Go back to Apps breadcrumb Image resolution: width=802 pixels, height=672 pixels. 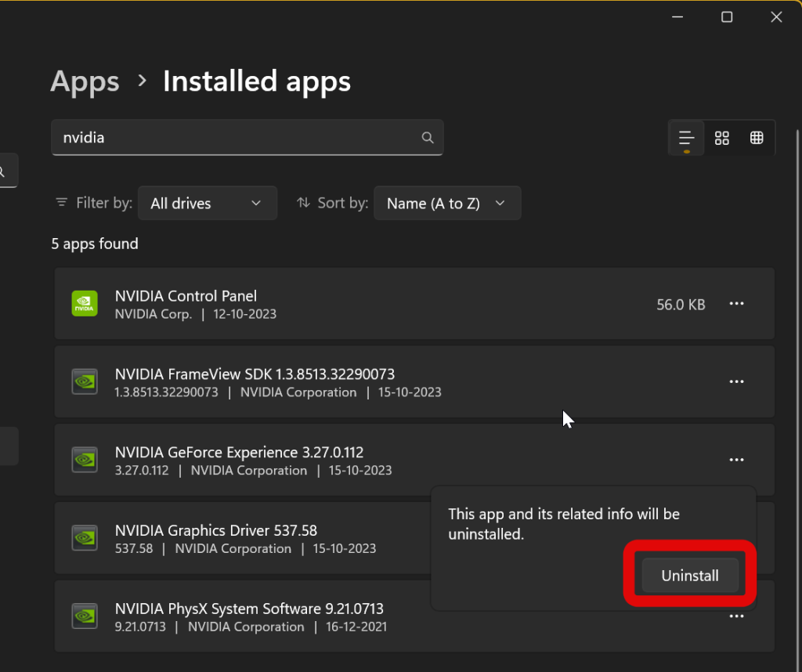pos(85,81)
